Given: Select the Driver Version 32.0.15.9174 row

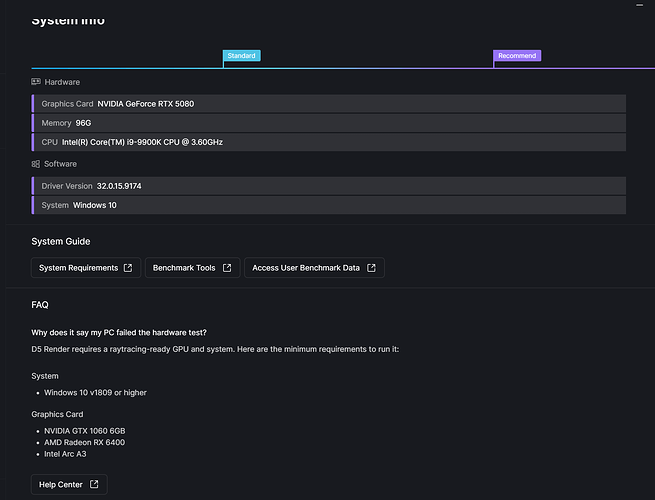Looking at the screenshot, I should pos(329,186).
